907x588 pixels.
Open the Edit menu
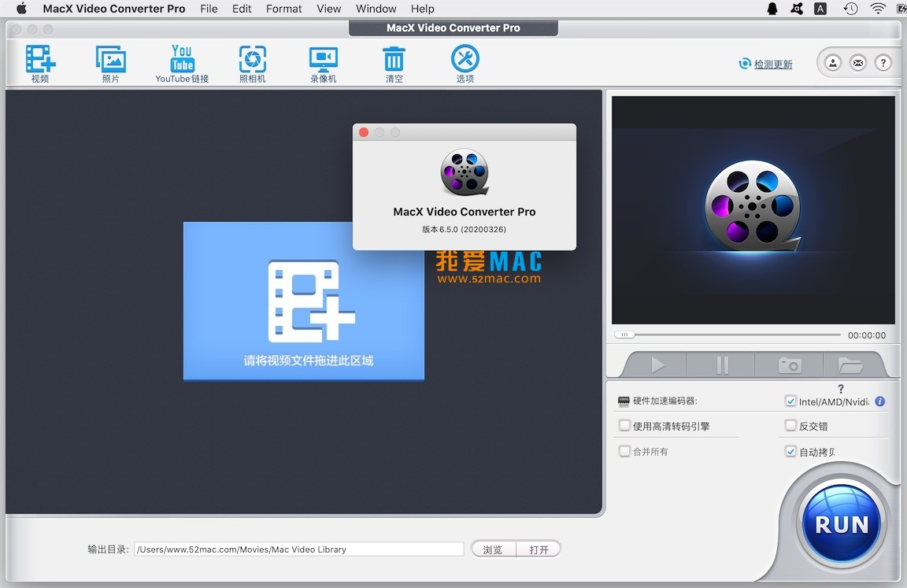(242, 9)
